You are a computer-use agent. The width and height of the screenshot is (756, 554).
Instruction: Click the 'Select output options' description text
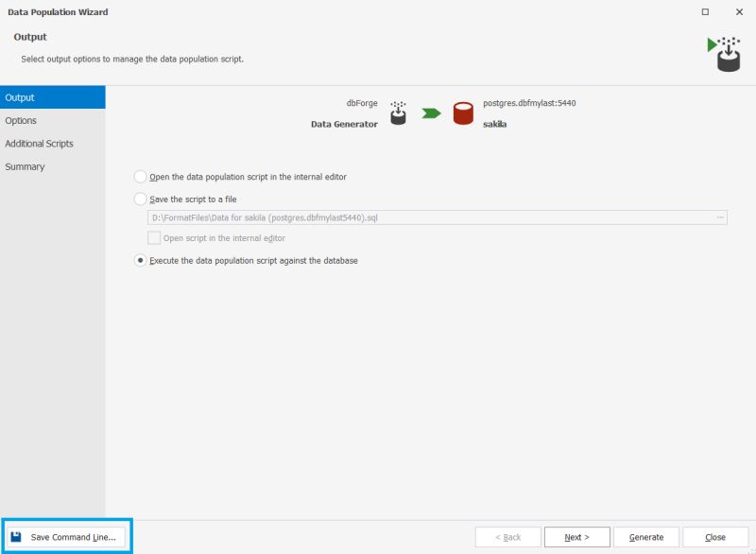132,59
